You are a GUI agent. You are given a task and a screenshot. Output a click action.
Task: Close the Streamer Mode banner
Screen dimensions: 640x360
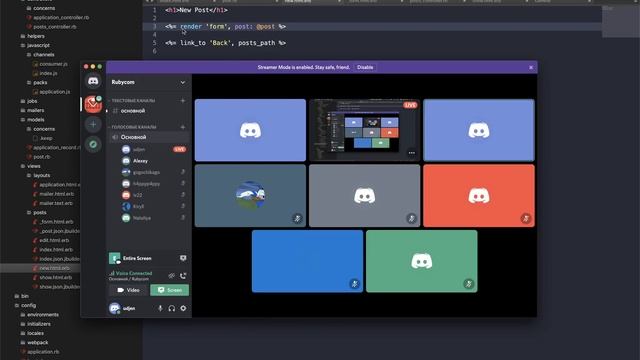coord(531,67)
